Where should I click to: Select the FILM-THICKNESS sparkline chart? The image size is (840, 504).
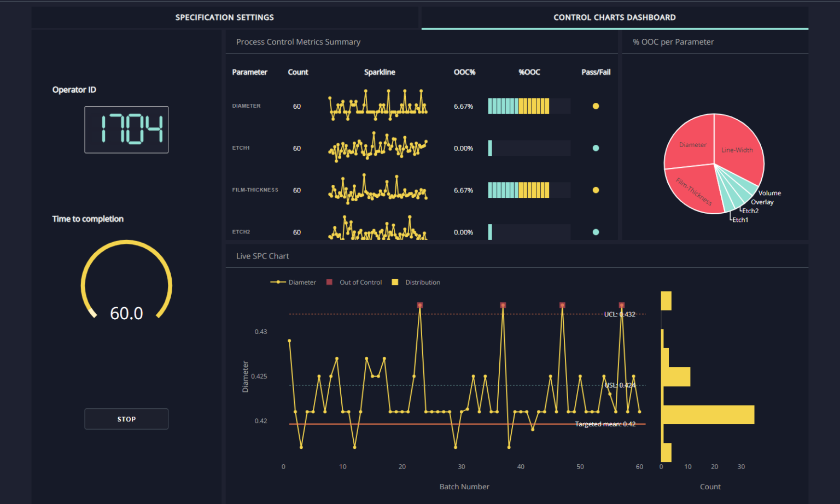pyautogui.click(x=378, y=190)
